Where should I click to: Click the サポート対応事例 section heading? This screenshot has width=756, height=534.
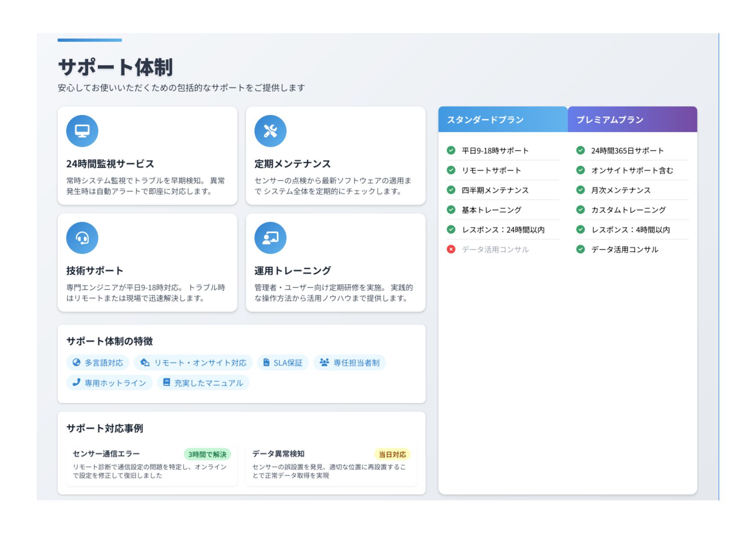(105, 428)
